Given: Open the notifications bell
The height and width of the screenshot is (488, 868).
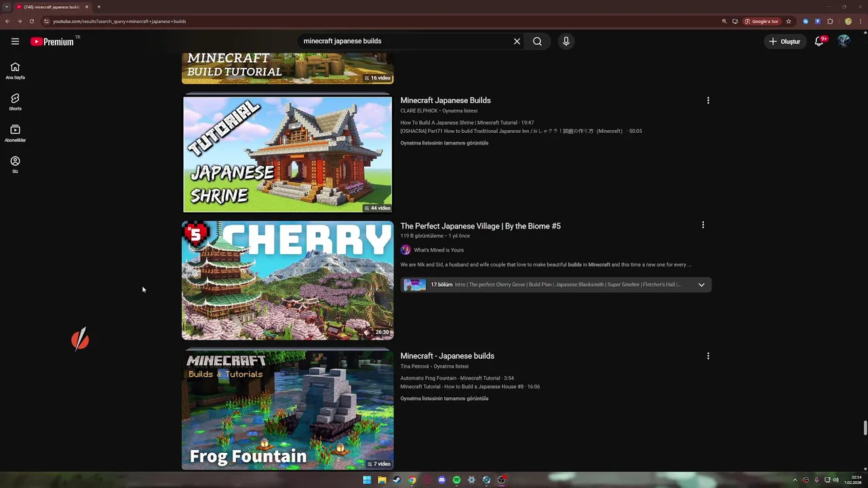Looking at the screenshot, I should (x=819, y=41).
